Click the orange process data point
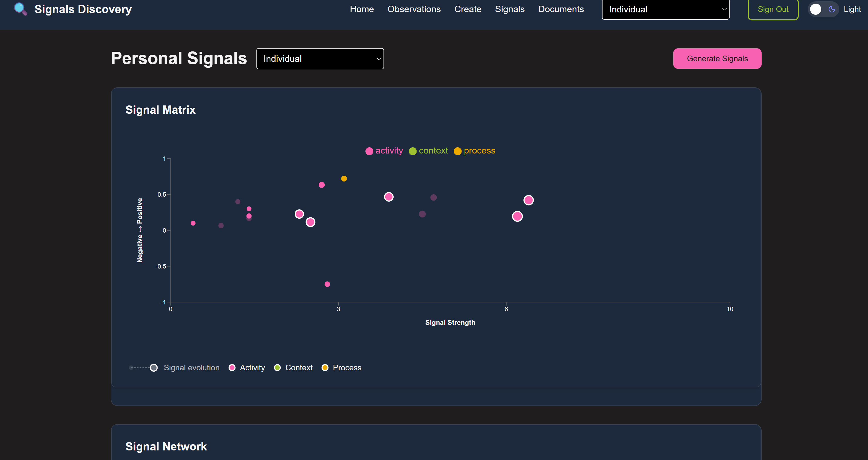This screenshot has height=460, width=868. (344, 179)
